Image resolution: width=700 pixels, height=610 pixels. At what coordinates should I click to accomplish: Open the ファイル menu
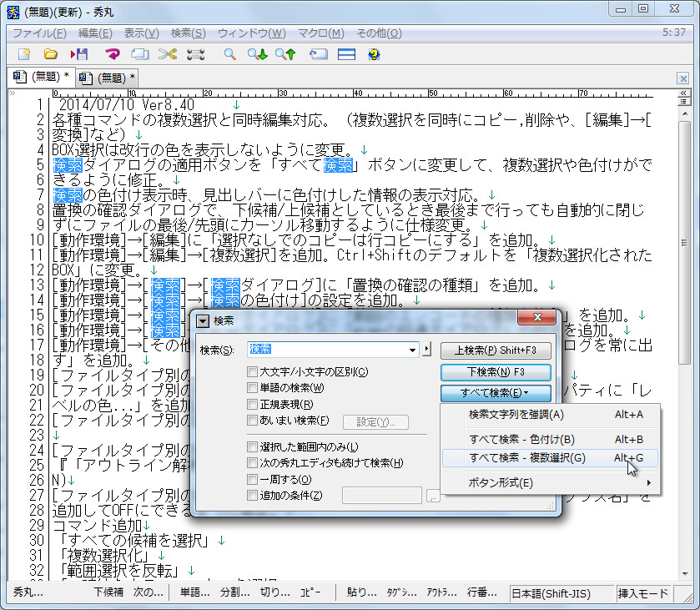click(39, 33)
